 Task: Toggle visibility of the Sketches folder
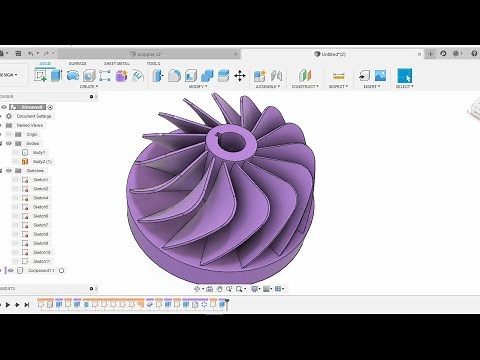(9, 171)
